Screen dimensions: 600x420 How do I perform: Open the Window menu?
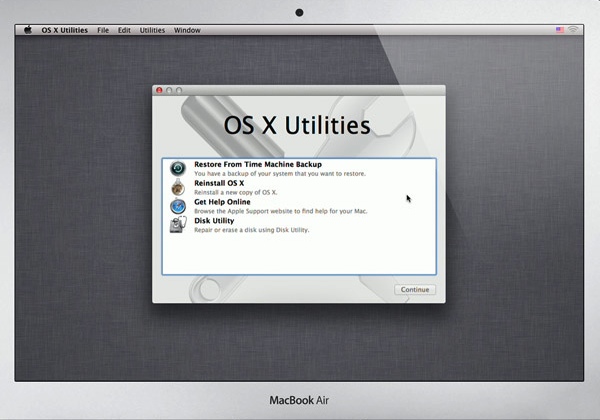(187, 30)
